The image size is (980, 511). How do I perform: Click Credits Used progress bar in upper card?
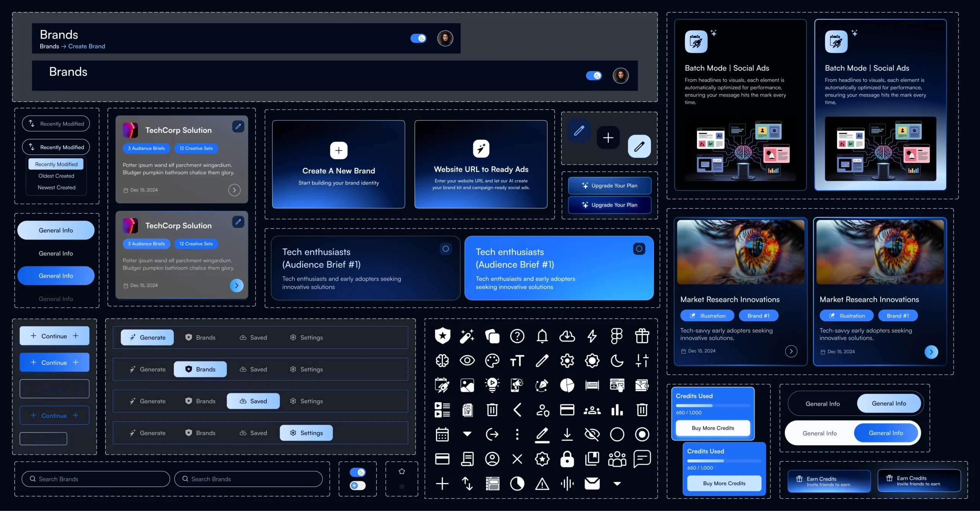(x=712, y=405)
